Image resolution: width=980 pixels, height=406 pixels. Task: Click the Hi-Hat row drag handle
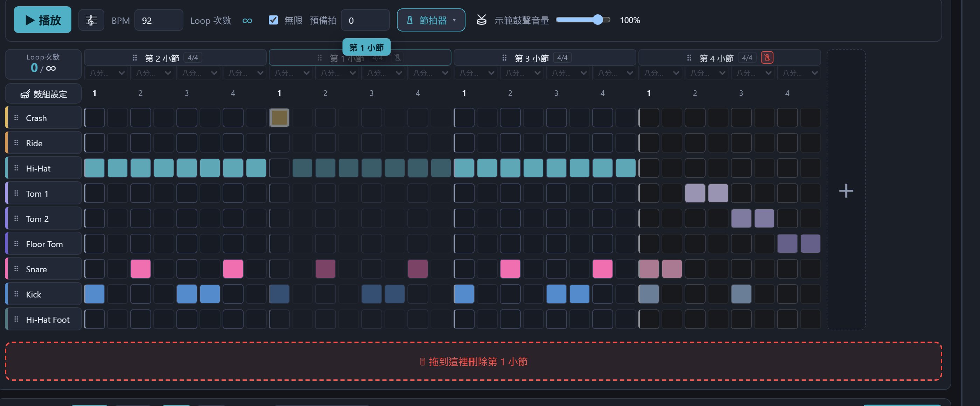pos(16,168)
